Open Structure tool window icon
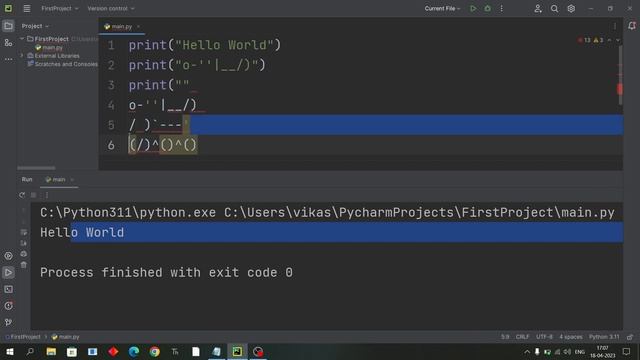This screenshot has width=640, height=360. (x=8, y=42)
